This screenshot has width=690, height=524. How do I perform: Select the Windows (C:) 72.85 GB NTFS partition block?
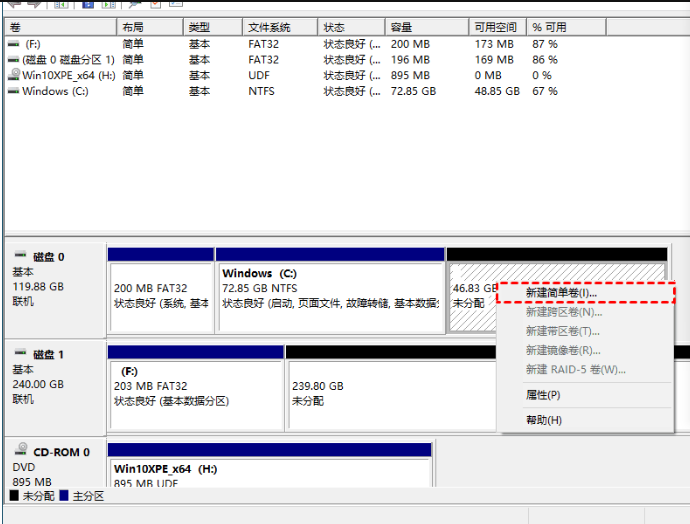coord(331,296)
